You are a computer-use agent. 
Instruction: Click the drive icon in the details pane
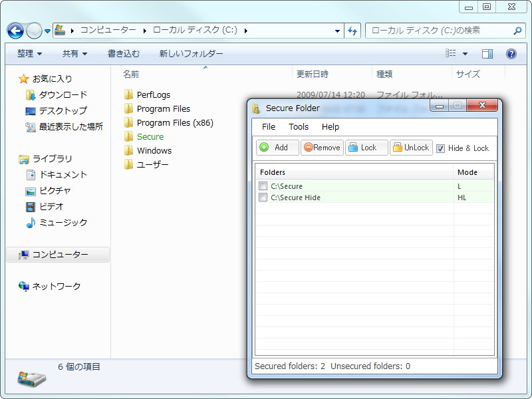31,379
